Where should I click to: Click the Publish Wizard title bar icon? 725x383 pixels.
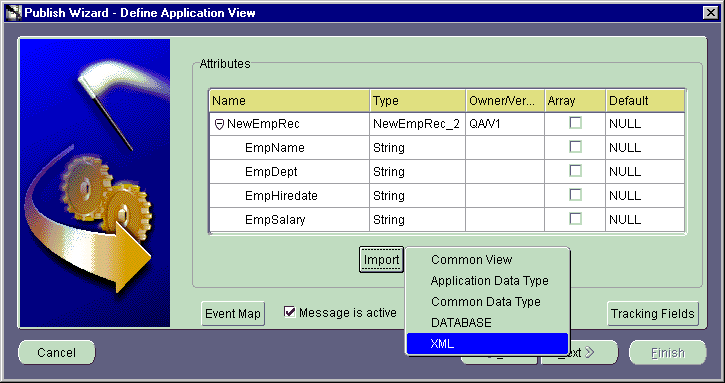tap(13, 12)
